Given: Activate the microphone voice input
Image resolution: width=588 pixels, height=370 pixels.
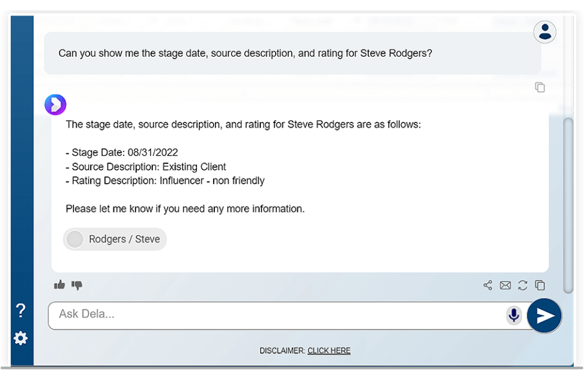Looking at the screenshot, I should (x=513, y=315).
